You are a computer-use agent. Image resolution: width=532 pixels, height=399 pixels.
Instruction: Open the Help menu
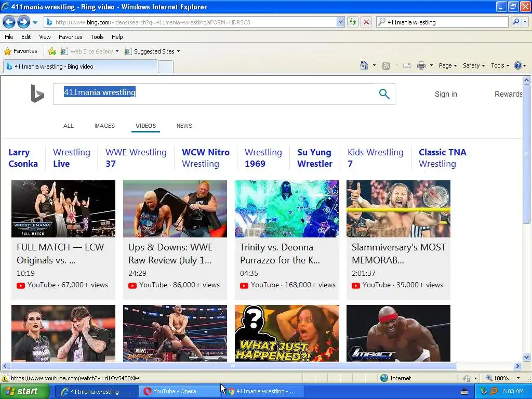pyautogui.click(x=117, y=37)
